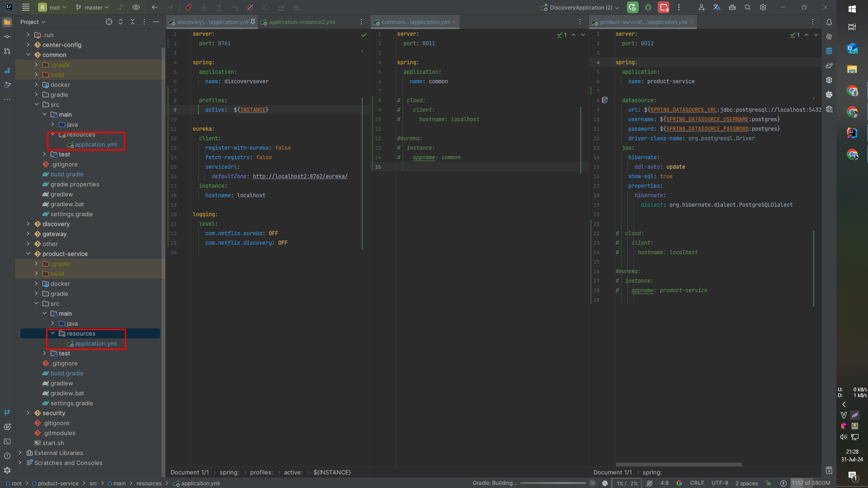Hide the Project tool window
This screenshot has height=488, width=868.
pyautogui.click(x=156, y=22)
